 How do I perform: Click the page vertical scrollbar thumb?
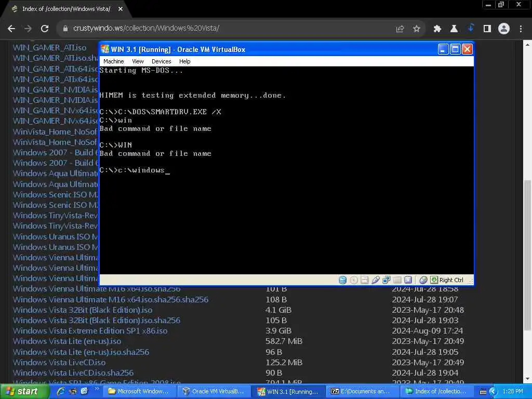pos(528,255)
